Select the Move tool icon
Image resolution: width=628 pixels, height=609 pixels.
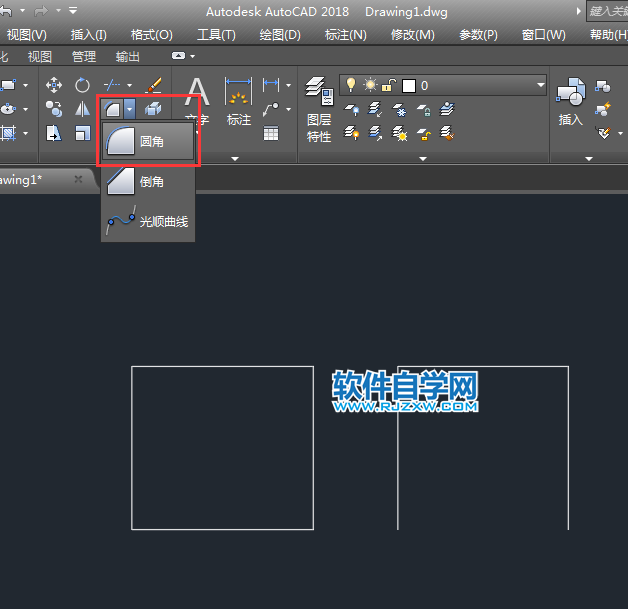coord(54,86)
